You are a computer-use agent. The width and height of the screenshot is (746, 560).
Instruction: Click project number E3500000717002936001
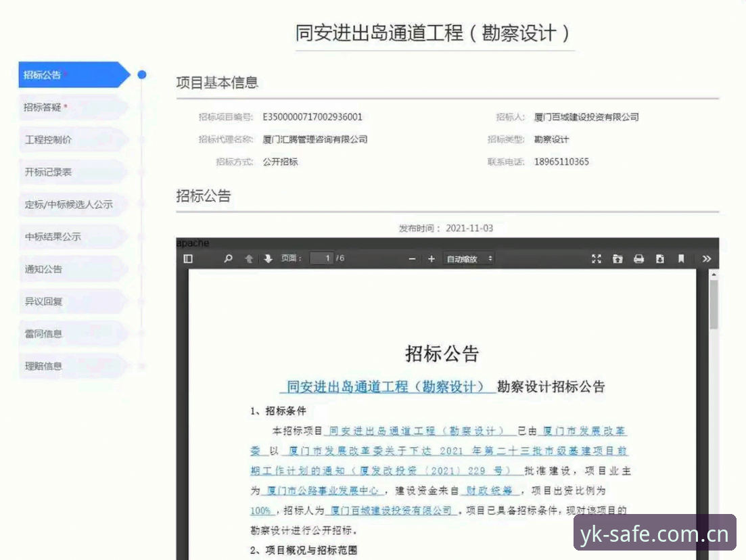312,117
